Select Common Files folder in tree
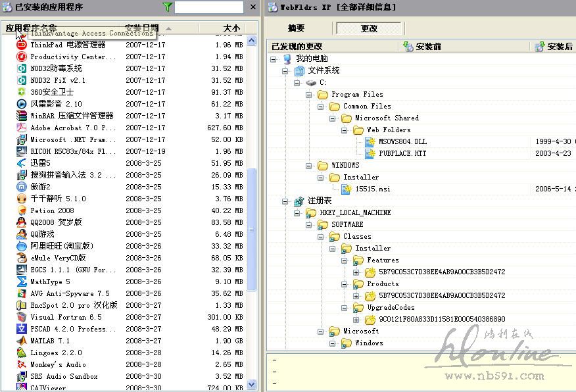This screenshot has width=576, height=392. (x=367, y=106)
